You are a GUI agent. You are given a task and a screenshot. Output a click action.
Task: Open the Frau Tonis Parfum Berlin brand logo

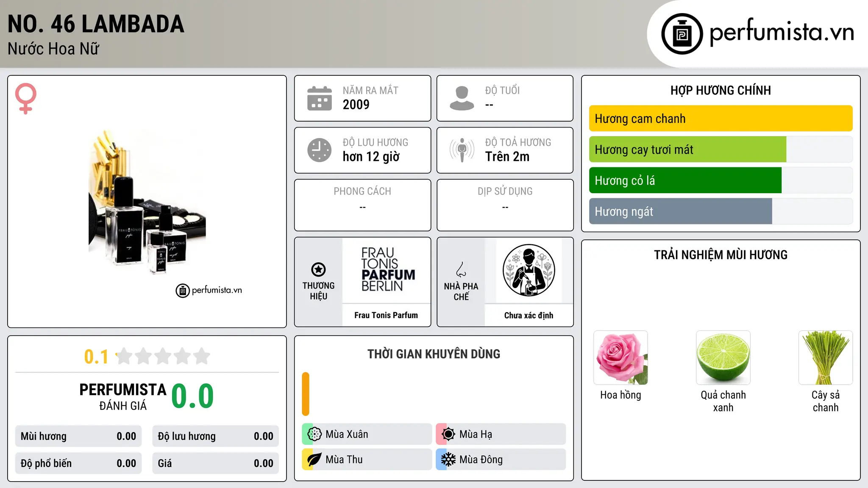click(x=388, y=269)
